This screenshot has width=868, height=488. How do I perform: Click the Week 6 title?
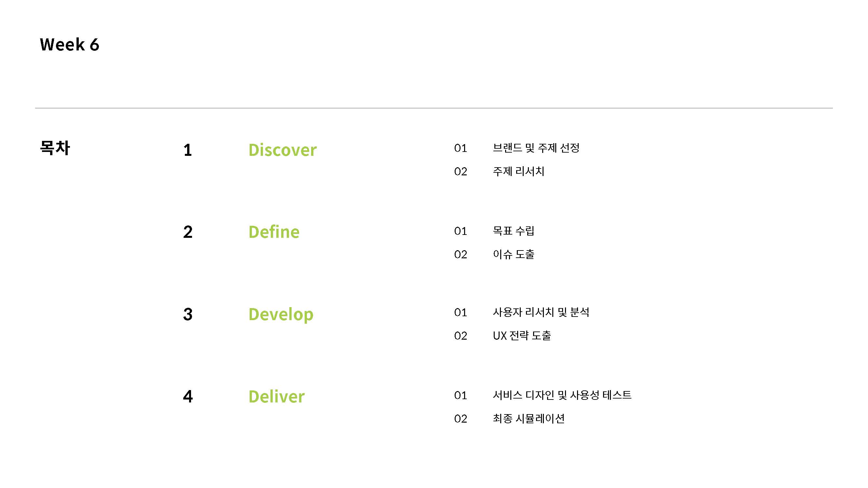(69, 45)
